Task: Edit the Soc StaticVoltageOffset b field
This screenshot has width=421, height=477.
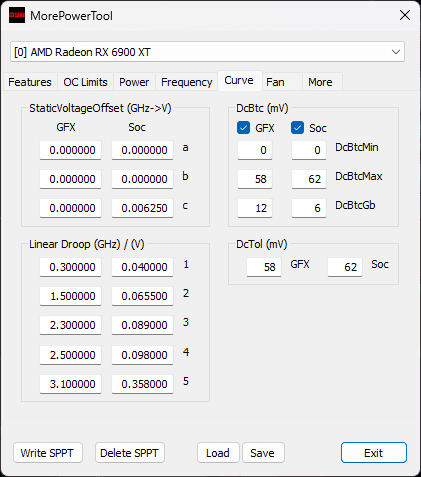Action: click(142, 179)
